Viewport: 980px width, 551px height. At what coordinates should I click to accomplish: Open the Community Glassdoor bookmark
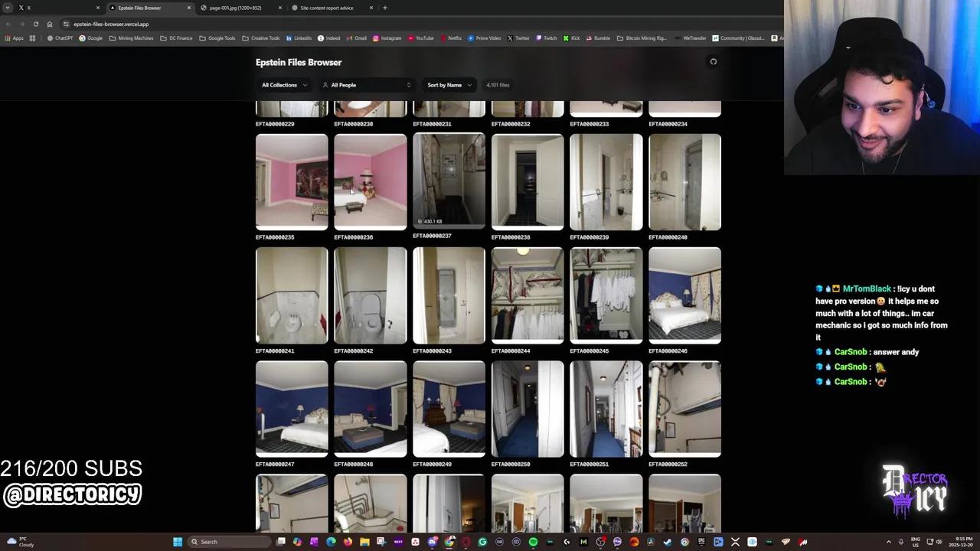pos(737,38)
